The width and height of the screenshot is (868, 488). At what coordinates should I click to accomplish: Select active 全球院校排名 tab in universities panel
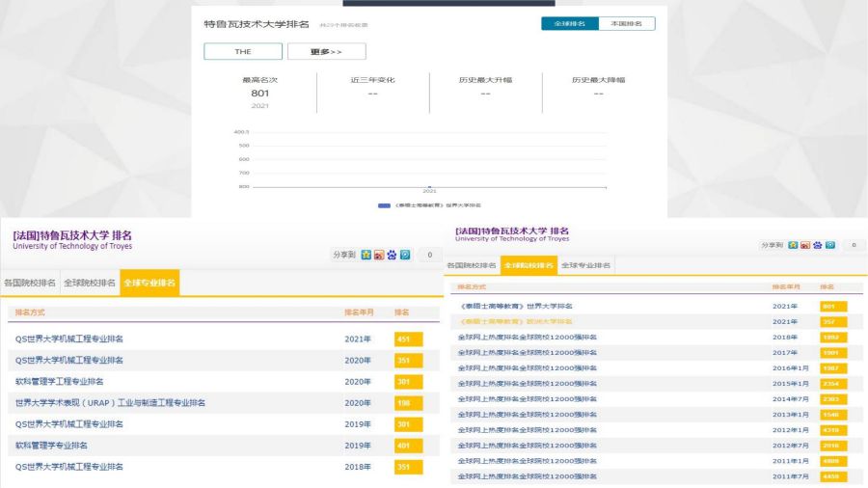pos(529,265)
